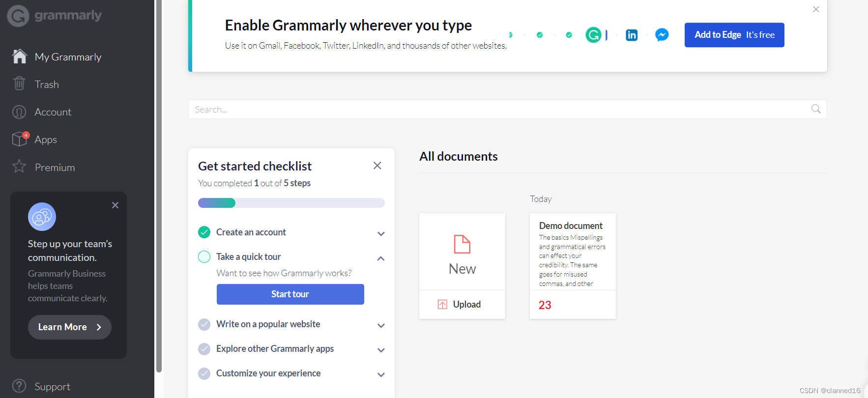
Task: Close the Enable Grammarly banner
Action: click(816, 9)
